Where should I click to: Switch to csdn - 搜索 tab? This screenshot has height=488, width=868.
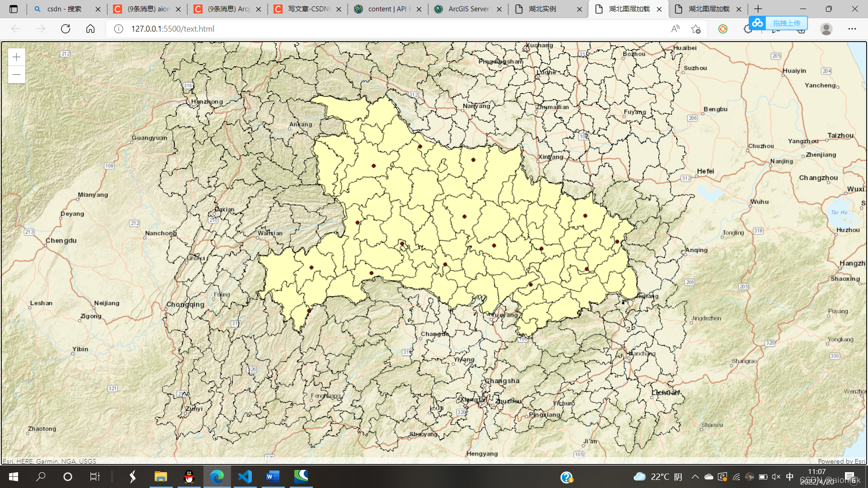tap(64, 9)
